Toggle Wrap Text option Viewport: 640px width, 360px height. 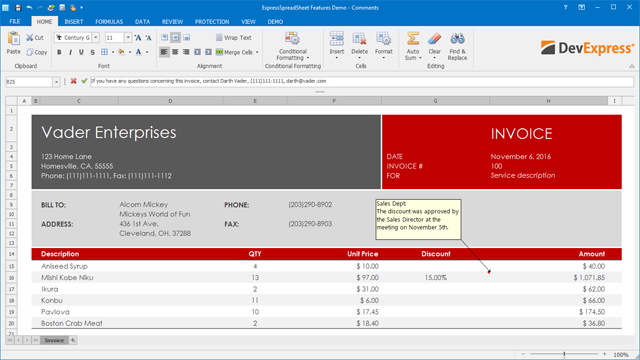point(233,38)
